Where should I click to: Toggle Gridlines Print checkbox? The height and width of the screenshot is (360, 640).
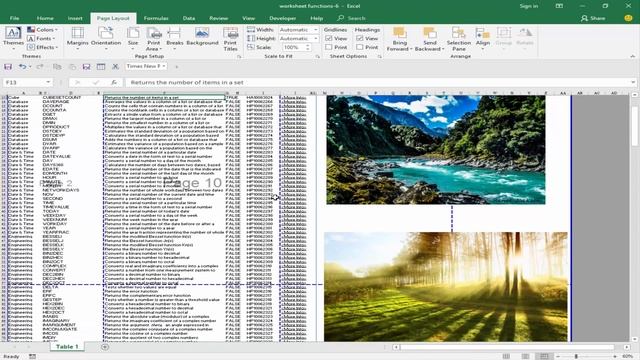tap(329, 47)
